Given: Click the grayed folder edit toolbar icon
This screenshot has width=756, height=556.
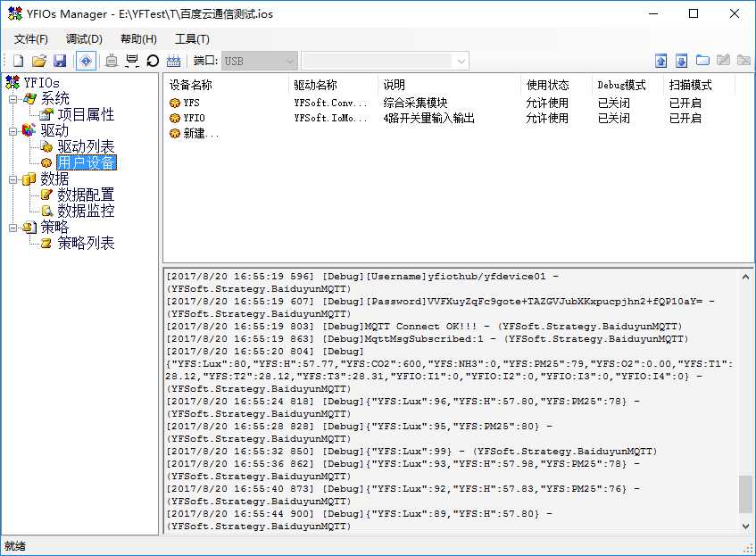Looking at the screenshot, I should point(723,61).
